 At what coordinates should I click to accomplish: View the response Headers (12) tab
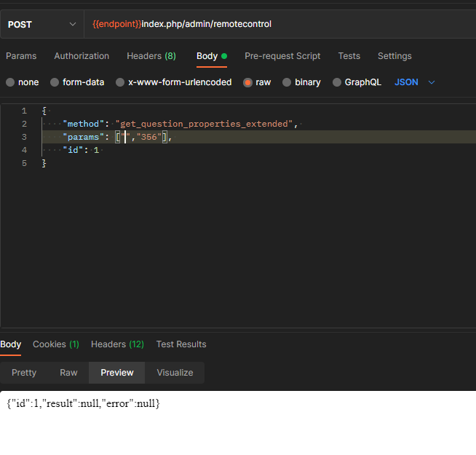[x=117, y=344]
